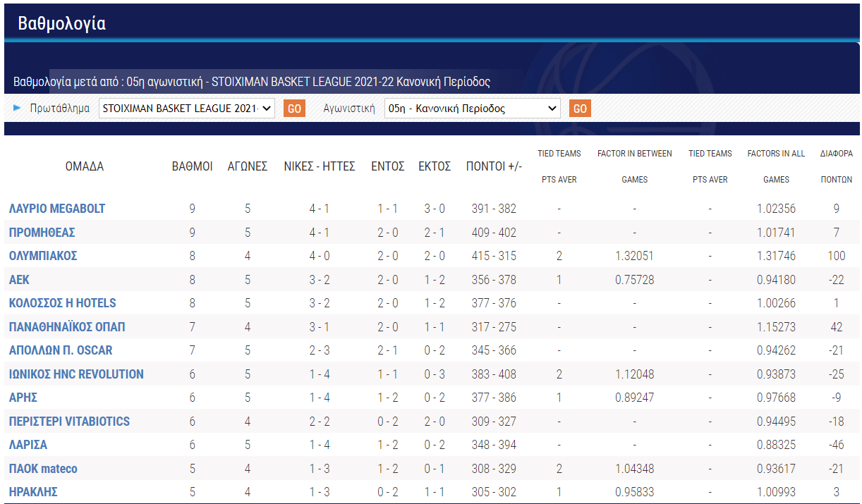This screenshot has width=862, height=504.
Task: Open the Αγωνιστική round dropdown
Action: click(472, 109)
